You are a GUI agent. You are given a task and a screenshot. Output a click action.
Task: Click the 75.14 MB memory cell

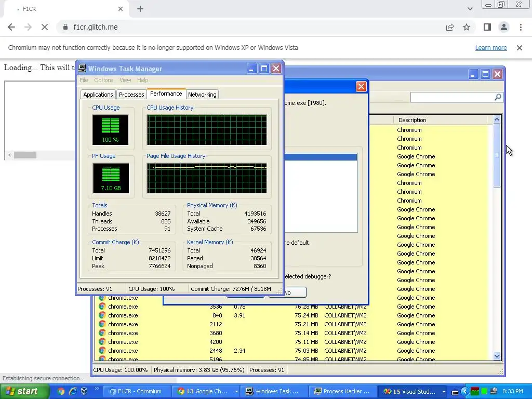pyautogui.click(x=307, y=333)
